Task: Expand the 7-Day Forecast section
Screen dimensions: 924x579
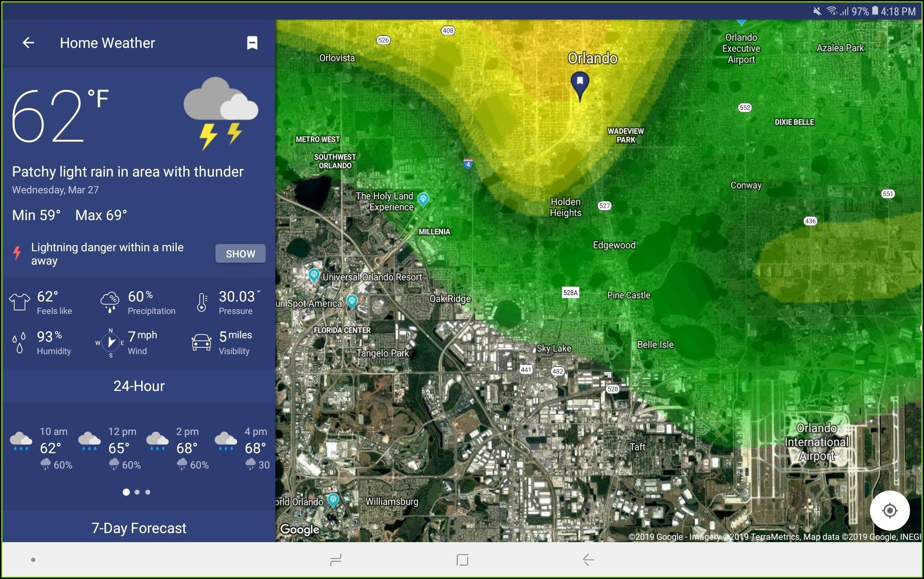Action: pos(137,528)
